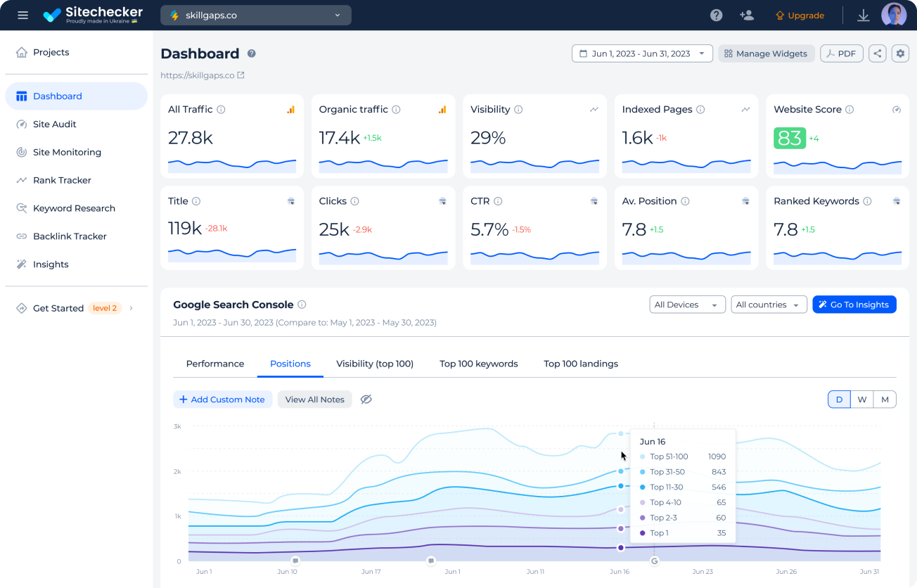Click the trend icon on Indexed Pages card
917x588 pixels.
click(x=745, y=110)
